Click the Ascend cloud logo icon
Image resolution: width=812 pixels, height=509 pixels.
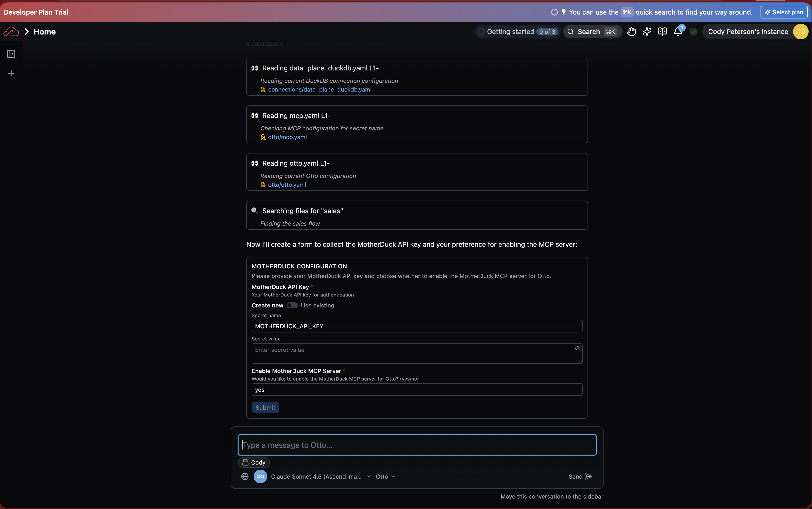(11, 32)
